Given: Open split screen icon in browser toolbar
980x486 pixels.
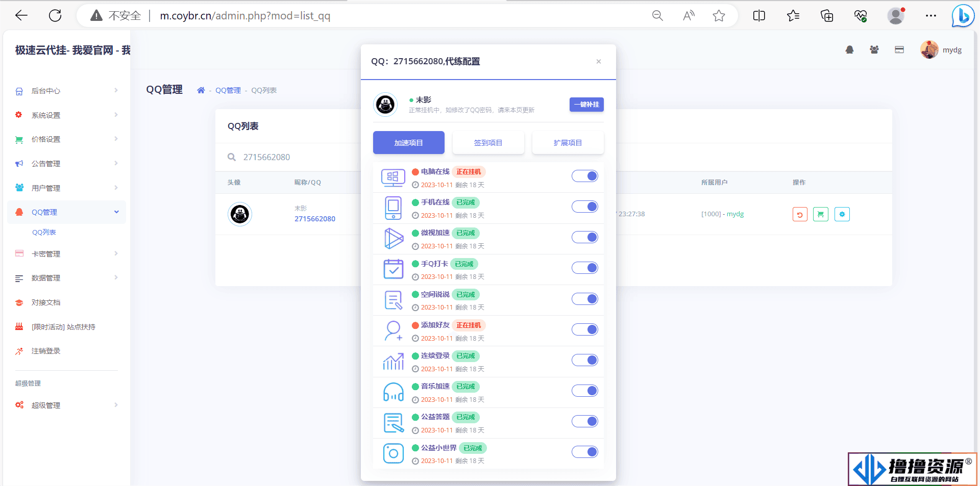Looking at the screenshot, I should pyautogui.click(x=759, y=16).
